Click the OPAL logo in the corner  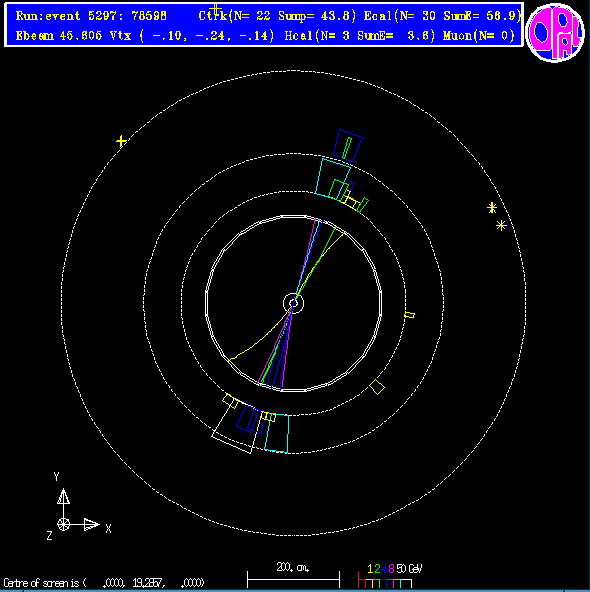tap(554, 32)
